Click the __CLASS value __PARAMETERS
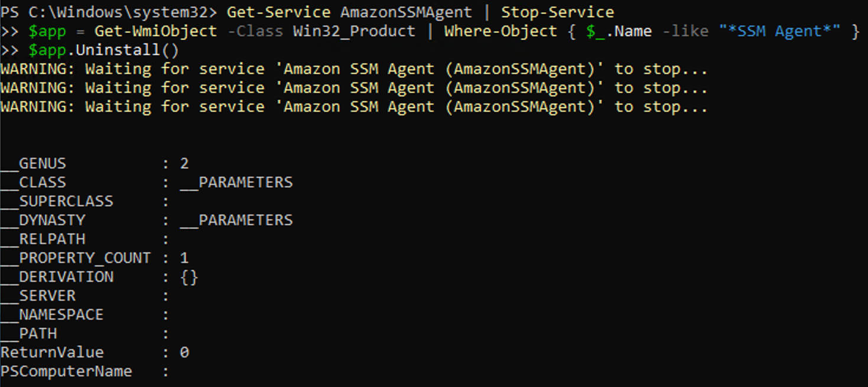This screenshot has width=868, height=387. tap(236, 182)
